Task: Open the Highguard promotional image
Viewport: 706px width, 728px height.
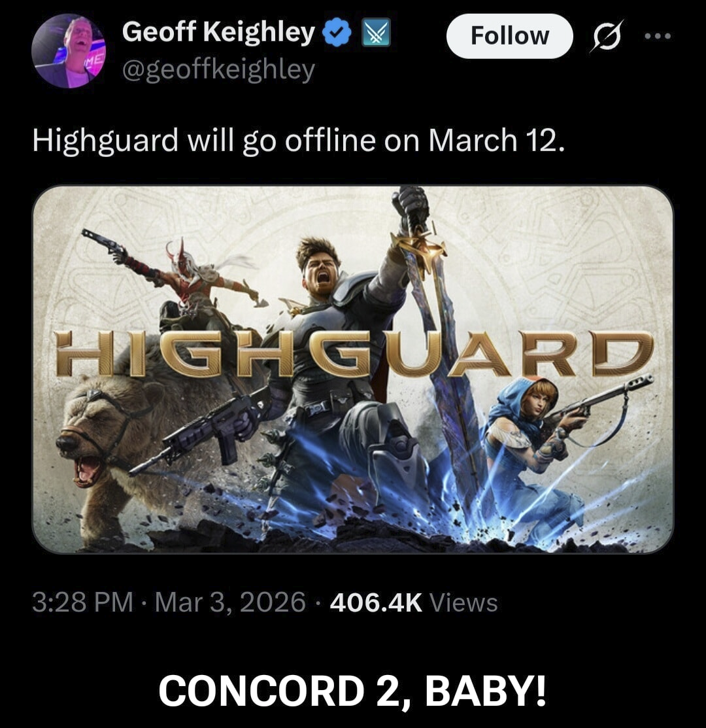Action: coord(352,370)
